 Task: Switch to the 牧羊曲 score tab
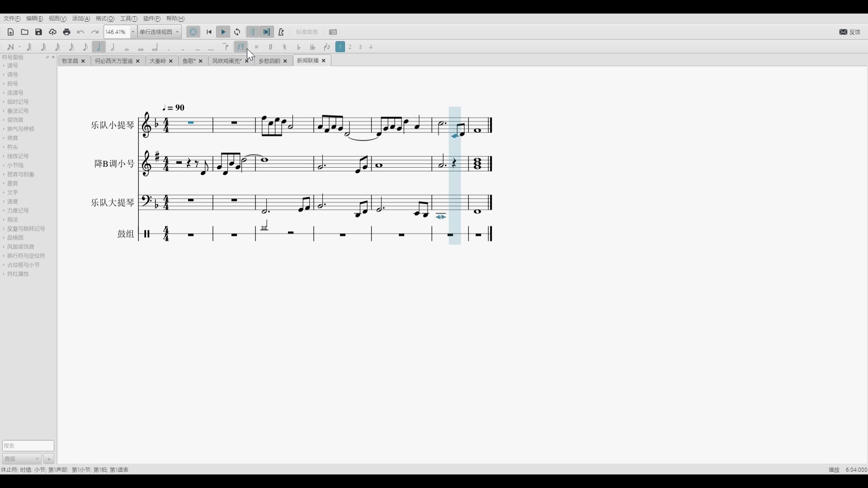(70, 61)
